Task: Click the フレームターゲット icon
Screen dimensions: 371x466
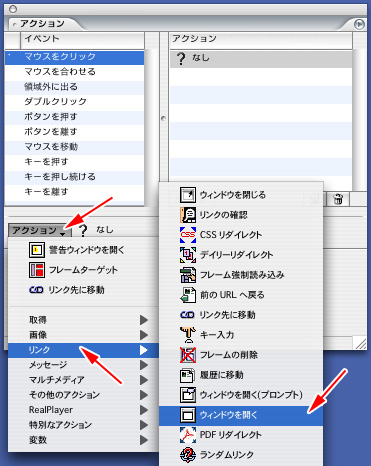Action: coord(37,270)
